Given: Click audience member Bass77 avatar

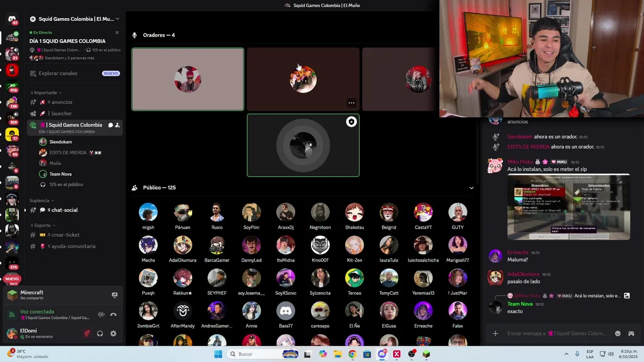Looking at the screenshot, I should click(x=286, y=311).
